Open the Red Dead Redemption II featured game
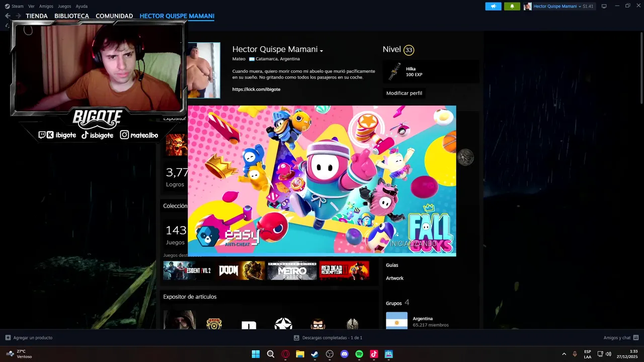 point(344,270)
